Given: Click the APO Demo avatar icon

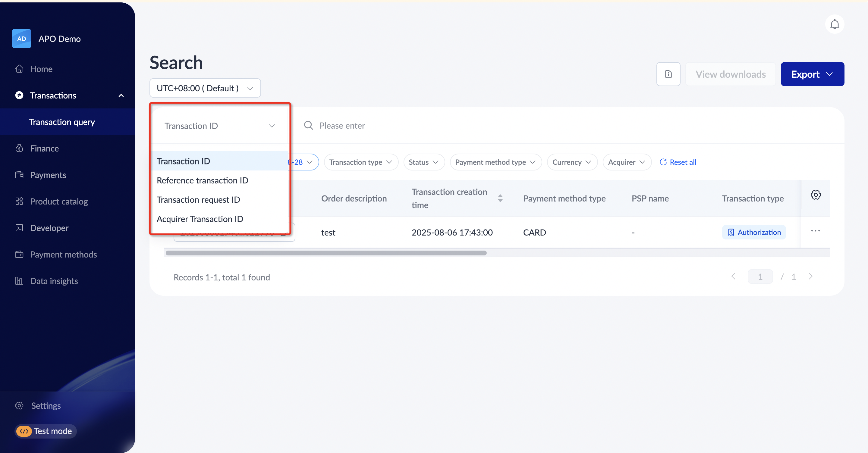Looking at the screenshot, I should tap(22, 39).
